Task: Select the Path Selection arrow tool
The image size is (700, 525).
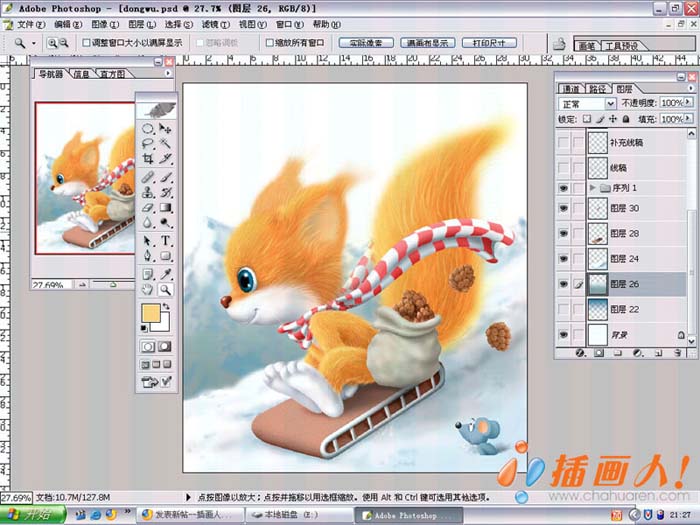Action: [x=148, y=241]
